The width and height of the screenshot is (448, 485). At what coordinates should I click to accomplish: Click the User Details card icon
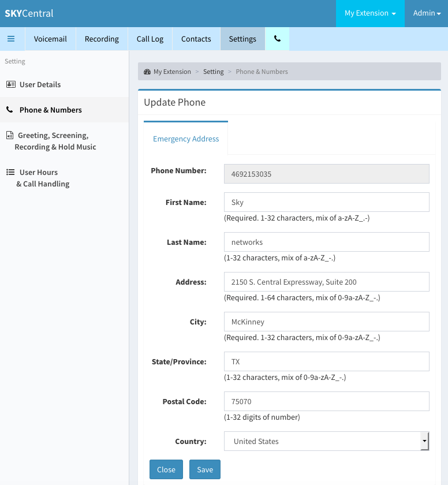tap(11, 84)
